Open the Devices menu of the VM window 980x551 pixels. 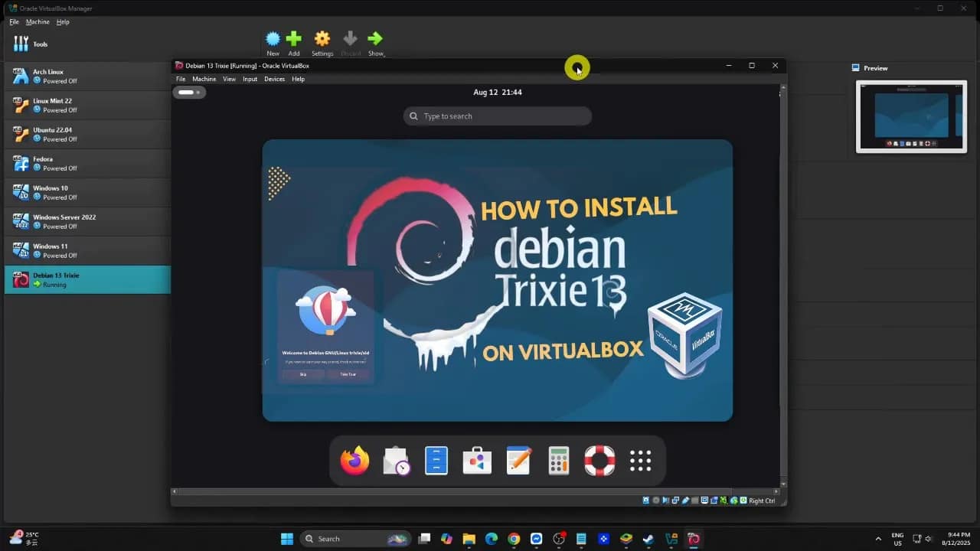[274, 79]
